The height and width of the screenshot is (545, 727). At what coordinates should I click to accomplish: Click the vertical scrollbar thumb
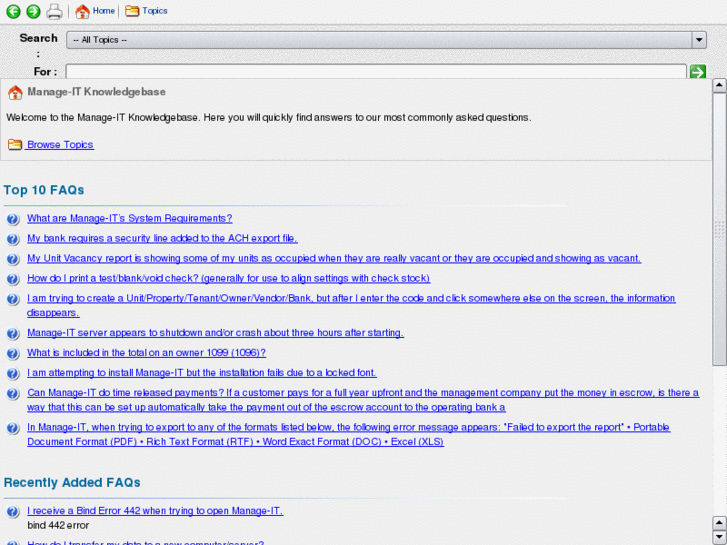click(x=719, y=229)
